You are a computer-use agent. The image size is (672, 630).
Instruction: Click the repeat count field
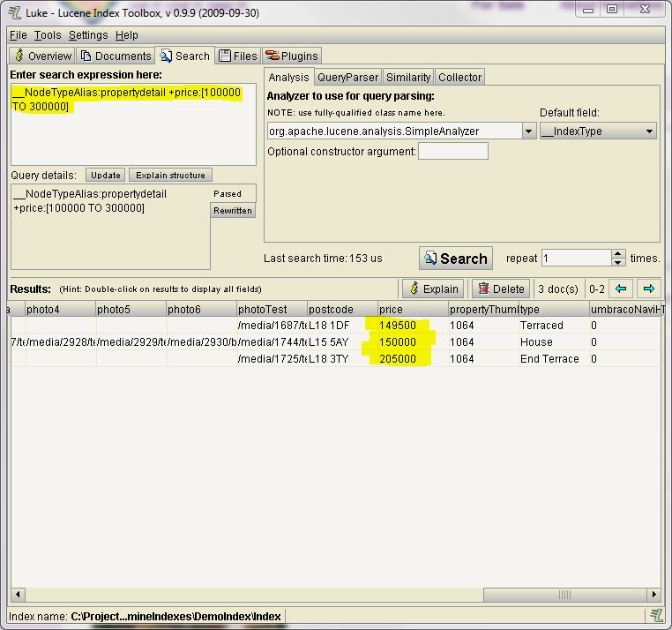click(x=577, y=259)
